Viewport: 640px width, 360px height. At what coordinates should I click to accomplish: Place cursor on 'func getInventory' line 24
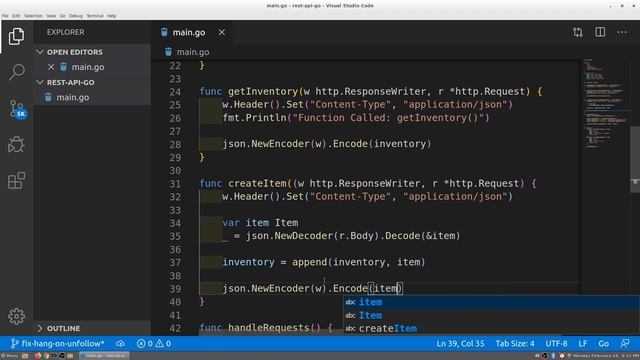370,91
